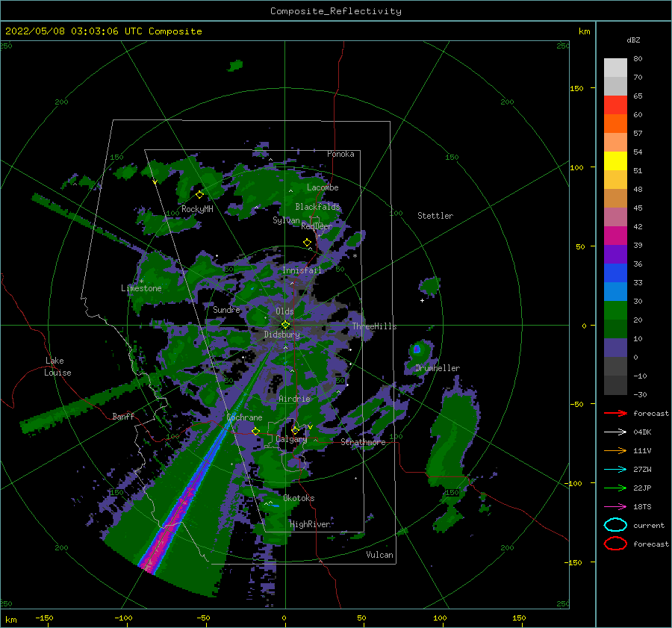Click the blue-magenta storm cell above Drumheller

click(x=416, y=349)
